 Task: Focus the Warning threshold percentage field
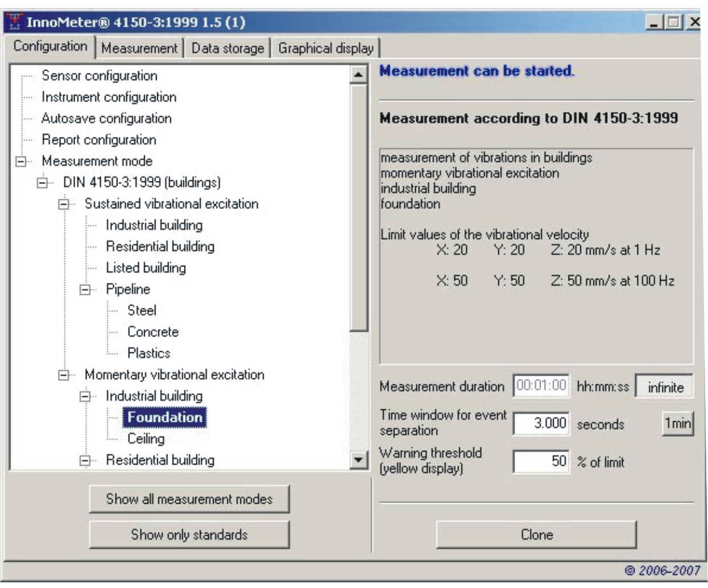click(541, 461)
